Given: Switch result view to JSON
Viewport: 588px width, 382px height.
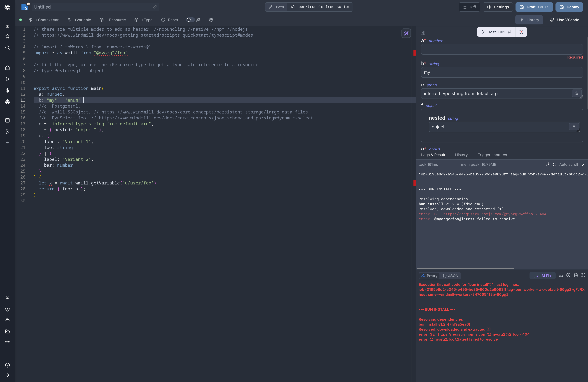Looking at the screenshot, I should click(450, 276).
